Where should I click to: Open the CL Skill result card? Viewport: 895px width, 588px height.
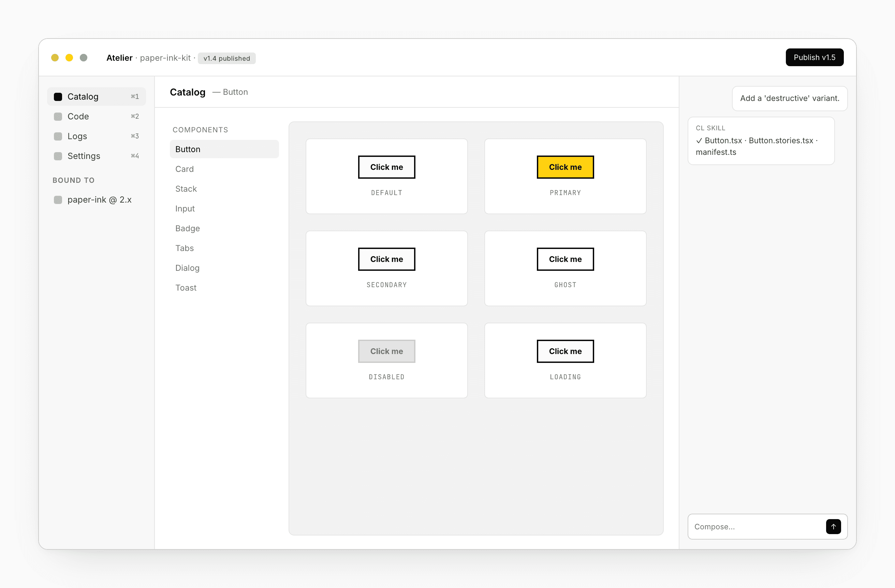761,141
